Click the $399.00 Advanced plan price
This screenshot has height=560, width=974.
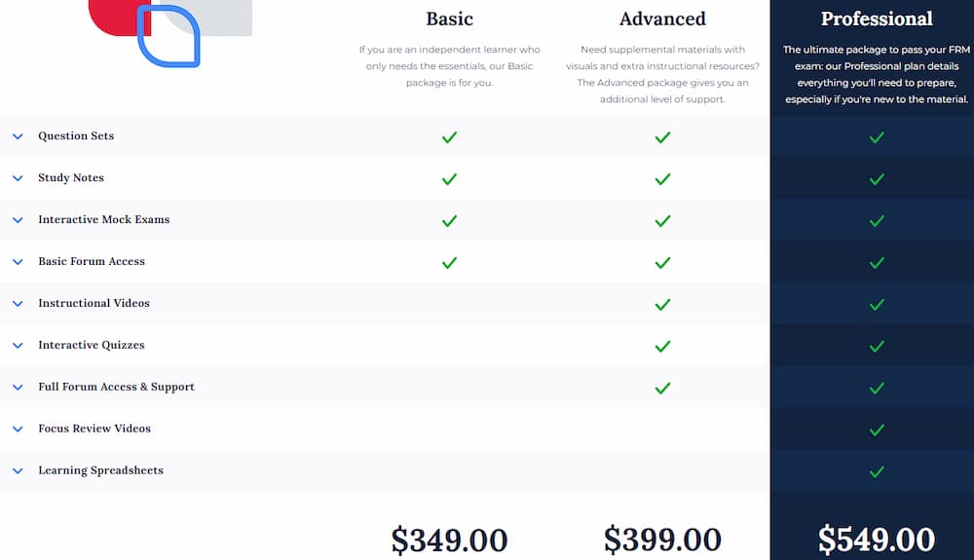[x=662, y=539]
